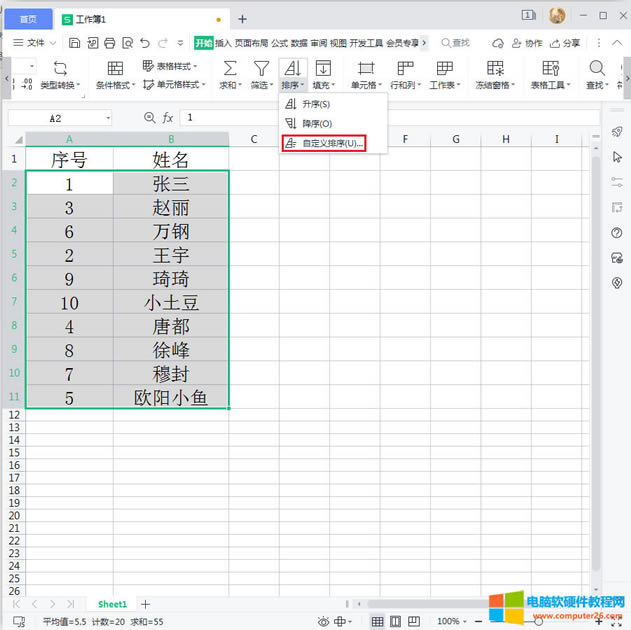Choose 升序(S) in the sort dropdown

click(316, 104)
